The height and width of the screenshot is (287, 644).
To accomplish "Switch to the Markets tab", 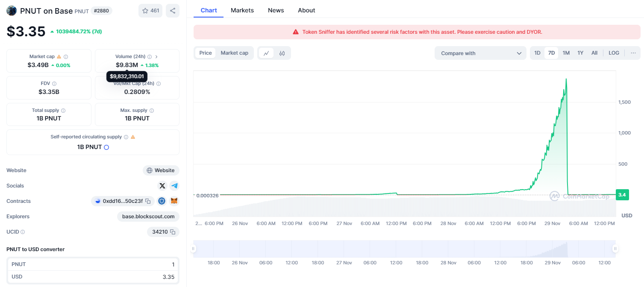I will 242,10.
